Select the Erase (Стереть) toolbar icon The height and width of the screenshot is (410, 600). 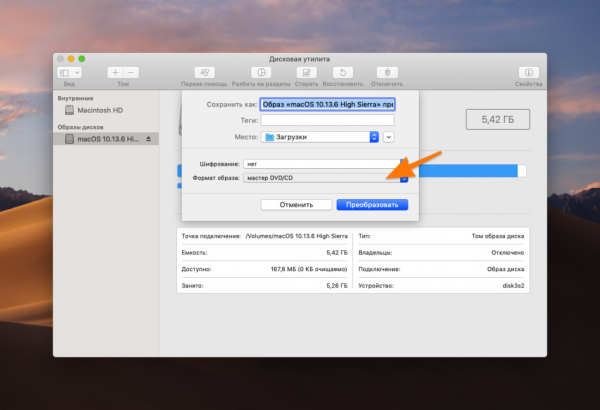pos(307,72)
